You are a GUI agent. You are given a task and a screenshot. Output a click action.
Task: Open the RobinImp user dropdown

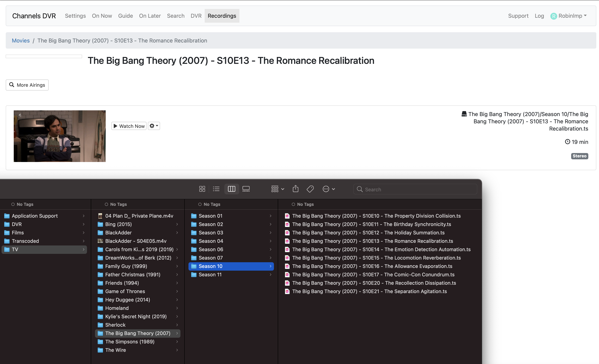[x=569, y=16]
